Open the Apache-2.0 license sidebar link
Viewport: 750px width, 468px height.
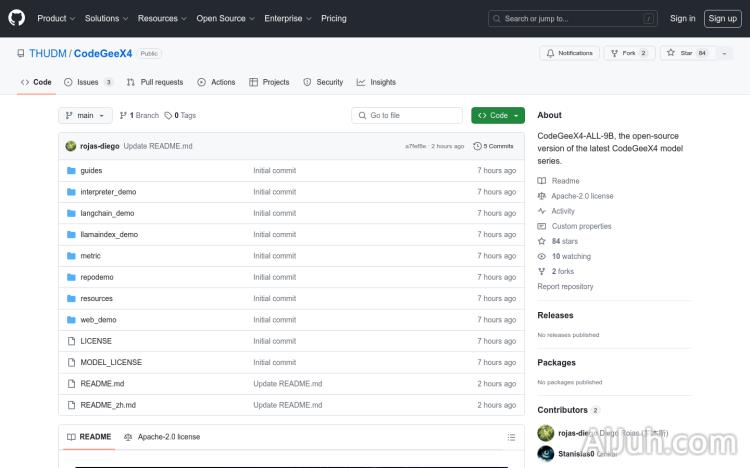(x=582, y=196)
